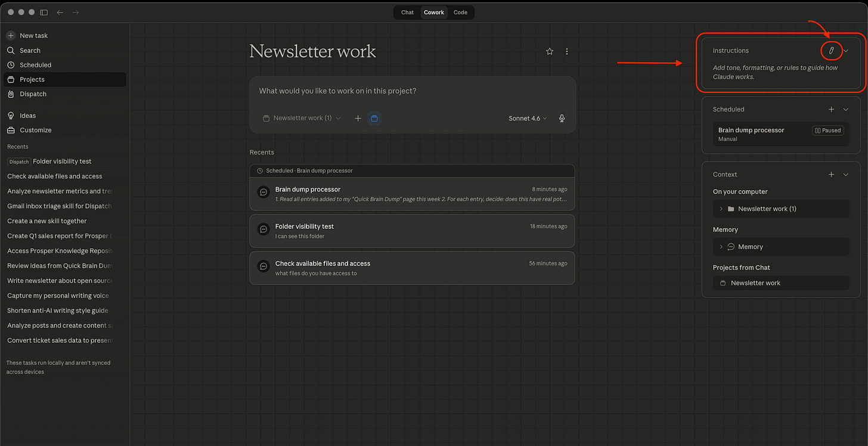Open Newsletter work under Projects from Chat
This screenshot has height=446, width=868.
click(x=781, y=283)
